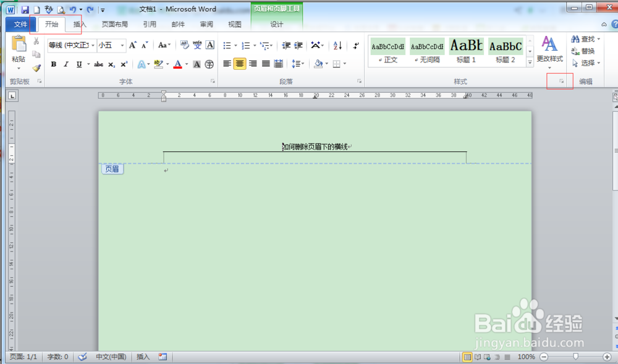Open line spacing dropdown

298,64
